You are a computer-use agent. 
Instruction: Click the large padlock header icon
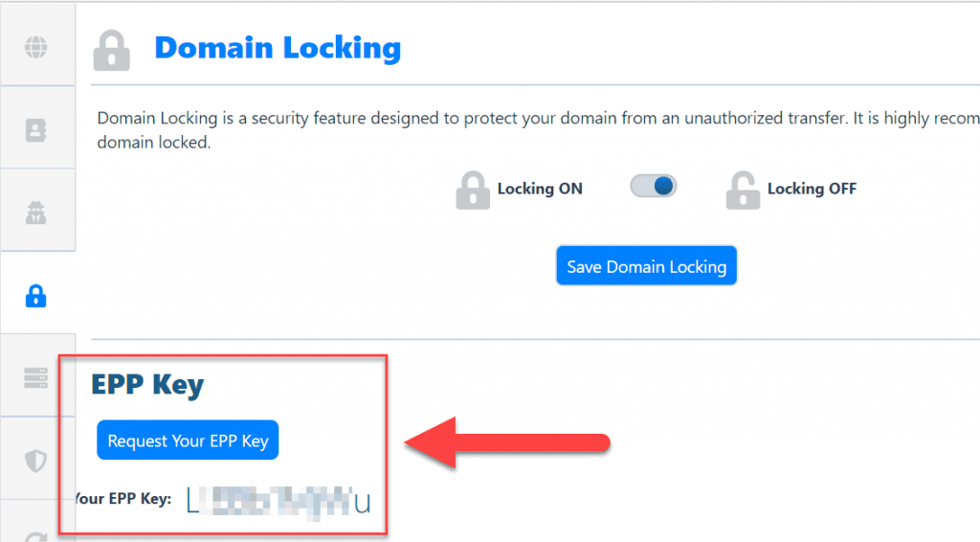112,49
